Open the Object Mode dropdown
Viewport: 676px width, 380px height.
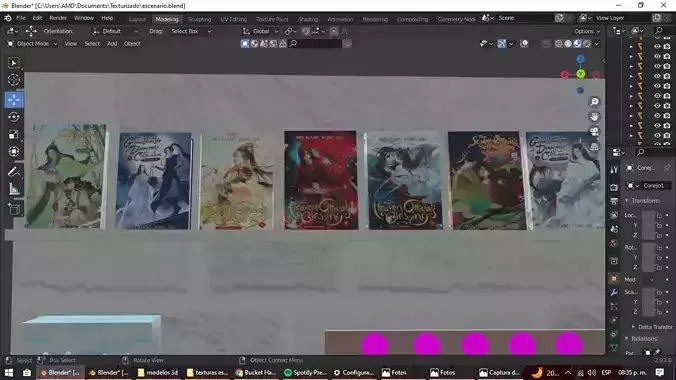[32, 44]
